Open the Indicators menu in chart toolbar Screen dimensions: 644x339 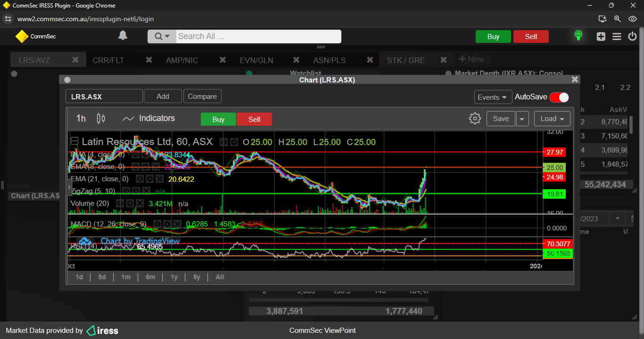[x=149, y=119]
